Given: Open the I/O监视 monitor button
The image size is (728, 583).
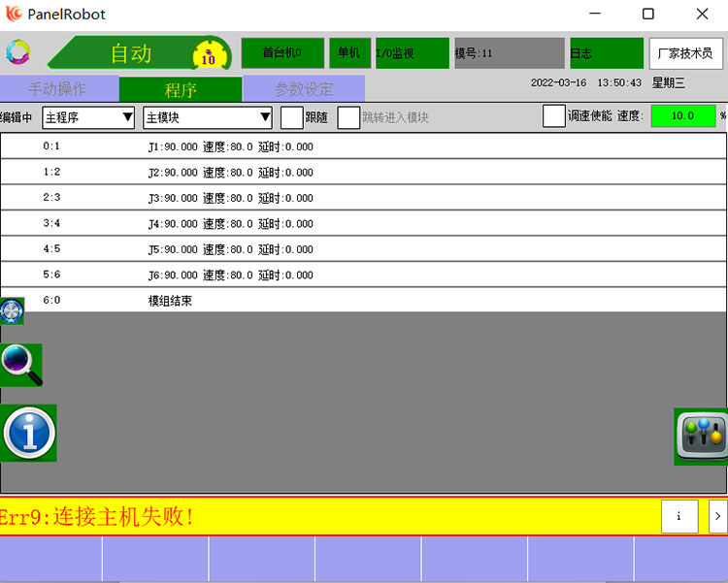Looking at the screenshot, I should 412,53.
